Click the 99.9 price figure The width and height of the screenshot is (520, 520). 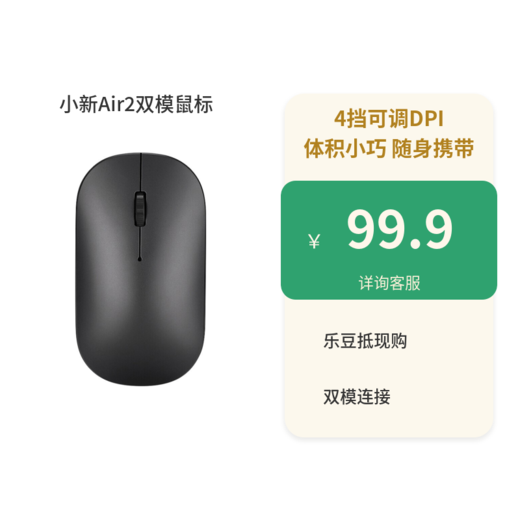point(400,229)
